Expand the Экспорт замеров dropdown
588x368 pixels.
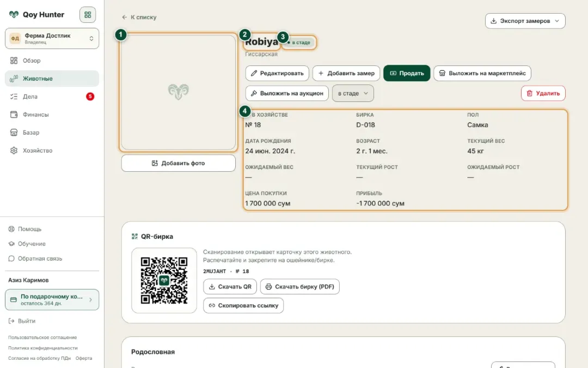[x=525, y=21]
